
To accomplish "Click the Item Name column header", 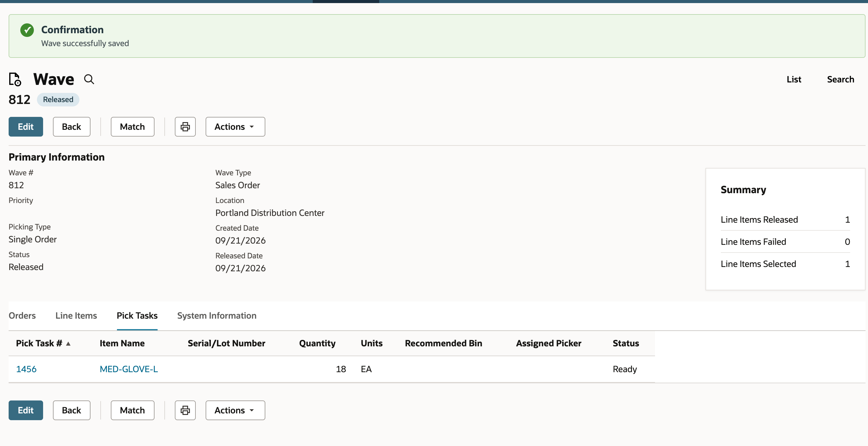I will pyautogui.click(x=122, y=343).
